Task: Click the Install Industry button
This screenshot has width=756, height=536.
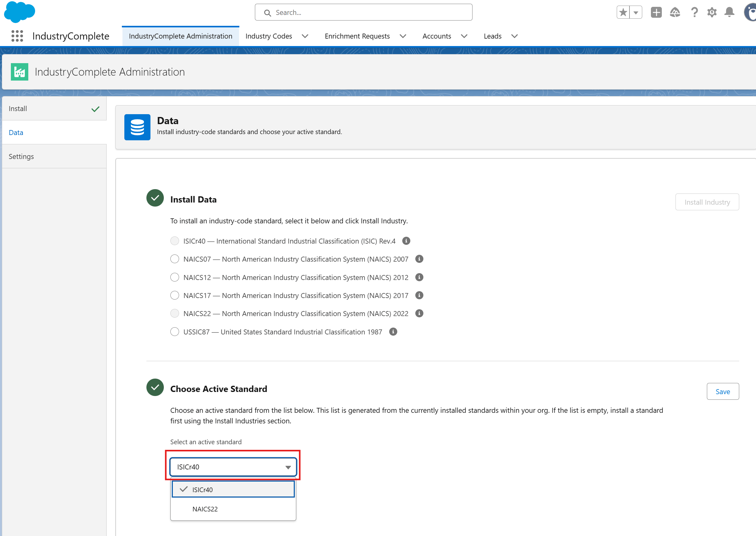Action: coord(707,202)
